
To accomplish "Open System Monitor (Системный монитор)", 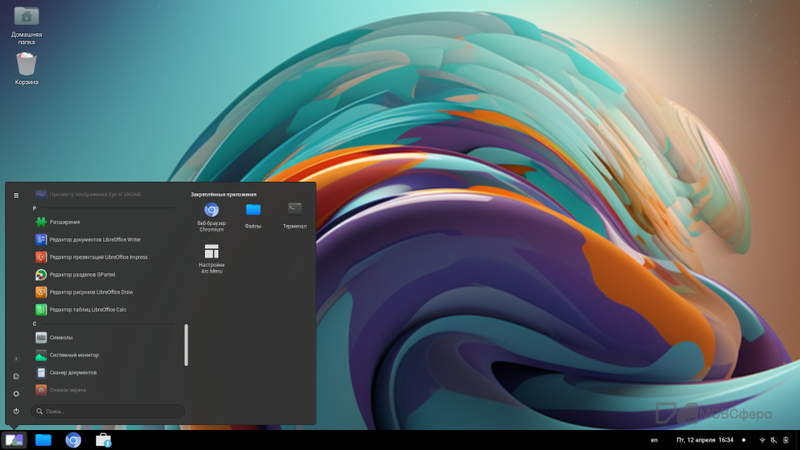I will tap(74, 355).
